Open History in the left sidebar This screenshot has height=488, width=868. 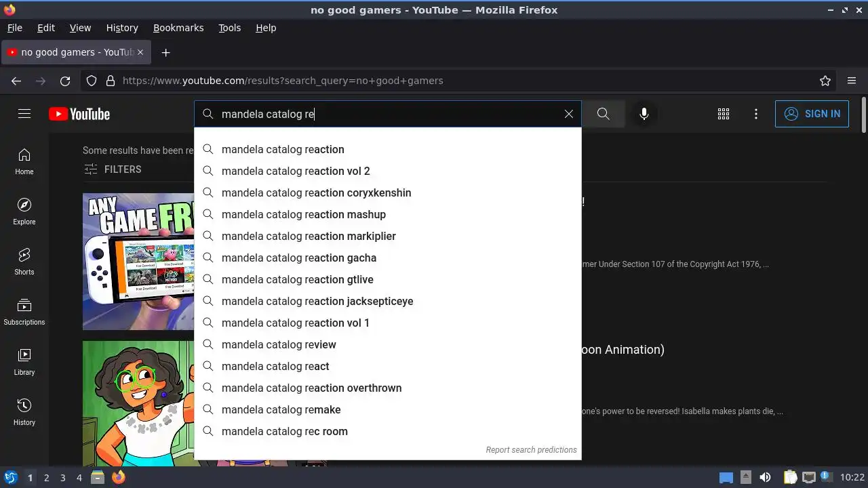(24, 413)
